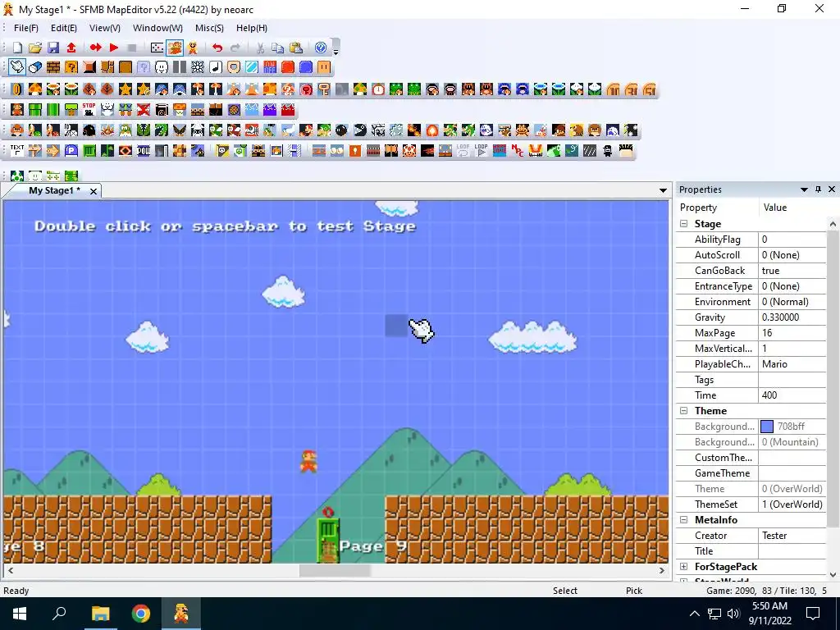Select the blue P-switch icon
The height and width of the screenshot is (630, 840).
tap(71, 151)
